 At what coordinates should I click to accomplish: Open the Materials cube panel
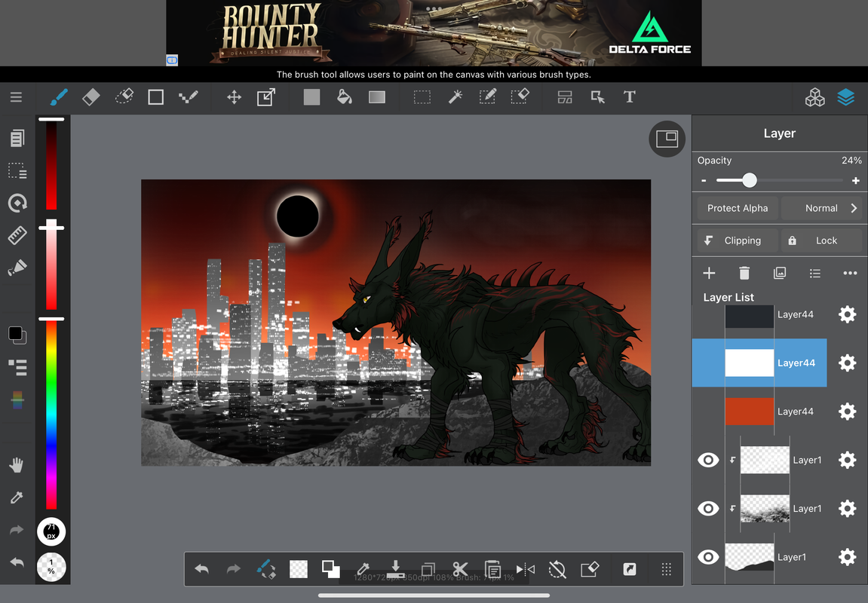pyautogui.click(x=814, y=97)
